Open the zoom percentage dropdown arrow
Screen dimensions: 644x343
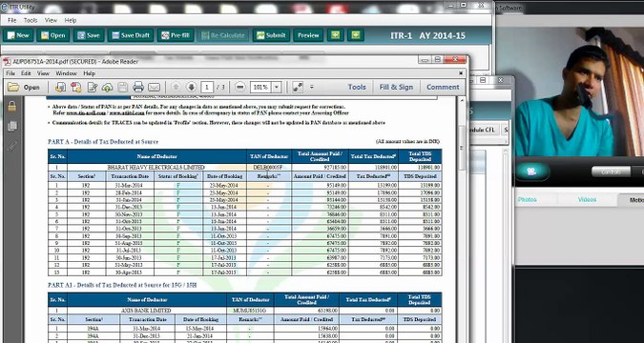277,87
